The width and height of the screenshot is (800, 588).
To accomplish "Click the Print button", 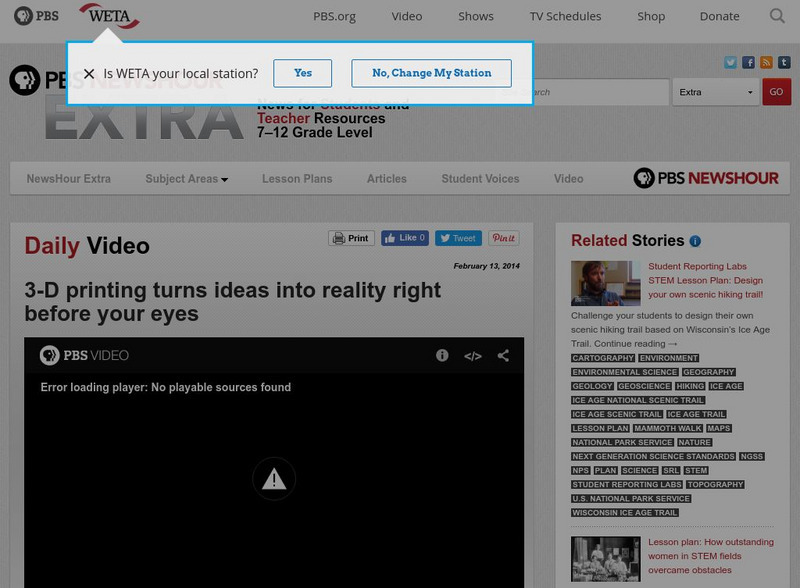I will pyautogui.click(x=352, y=238).
